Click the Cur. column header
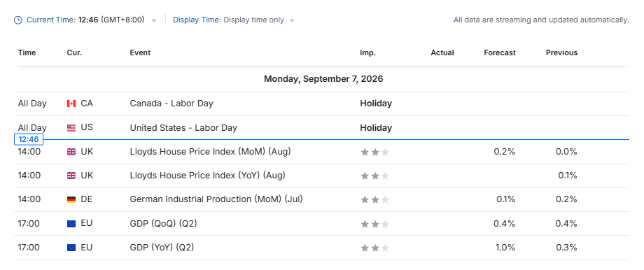Image resolution: width=644 pixels, height=270 pixels. click(x=74, y=52)
